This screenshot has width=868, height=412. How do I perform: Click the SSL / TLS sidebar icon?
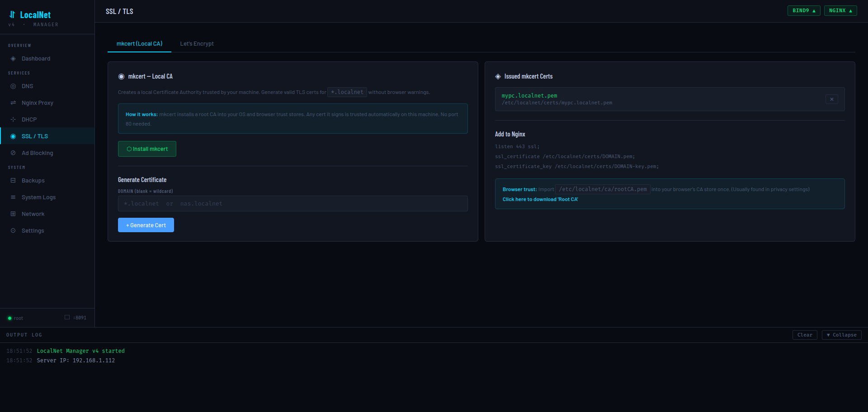(13, 136)
